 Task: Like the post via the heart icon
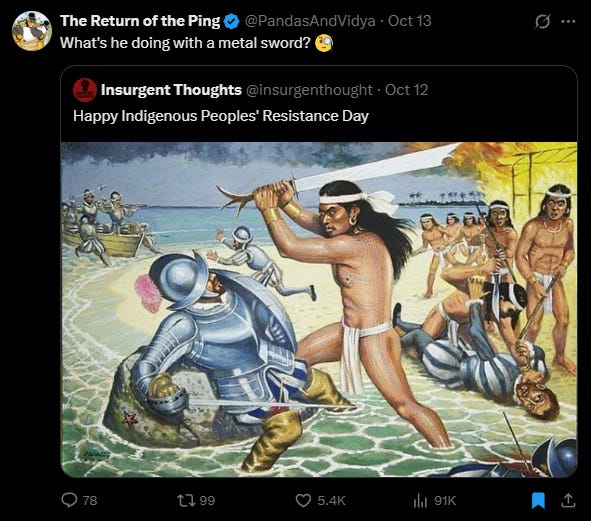pyautogui.click(x=303, y=500)
